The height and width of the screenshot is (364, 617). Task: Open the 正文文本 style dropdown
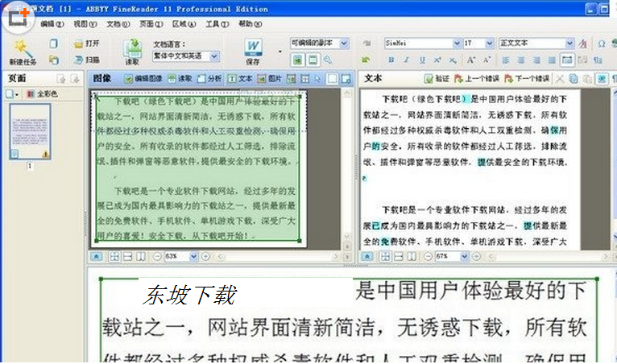[x=569, y=43]
